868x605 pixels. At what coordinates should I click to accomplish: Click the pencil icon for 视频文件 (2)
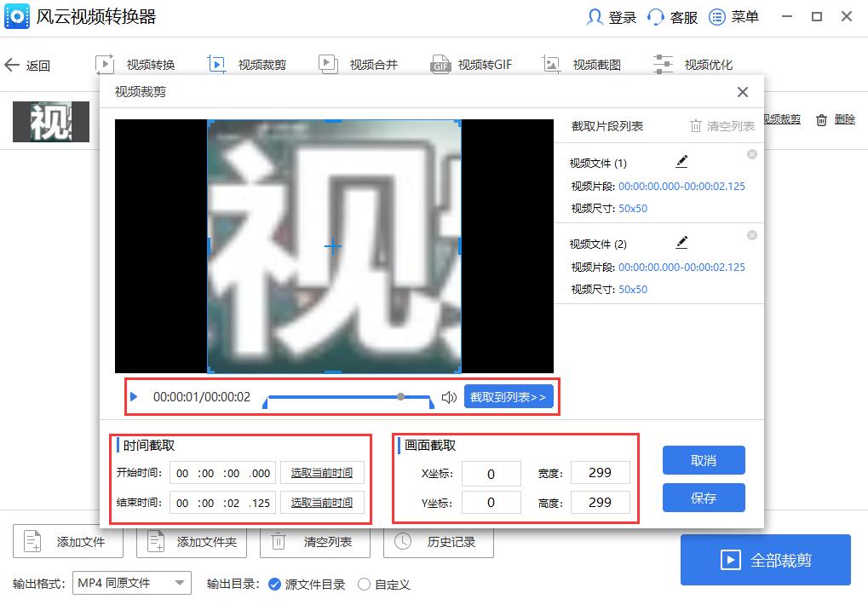681,244
